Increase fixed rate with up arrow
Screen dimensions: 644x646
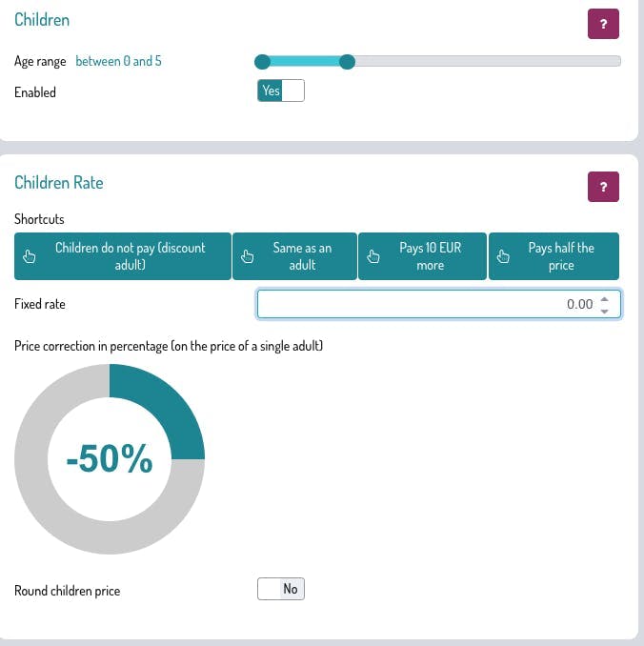[x=604, y=299]
